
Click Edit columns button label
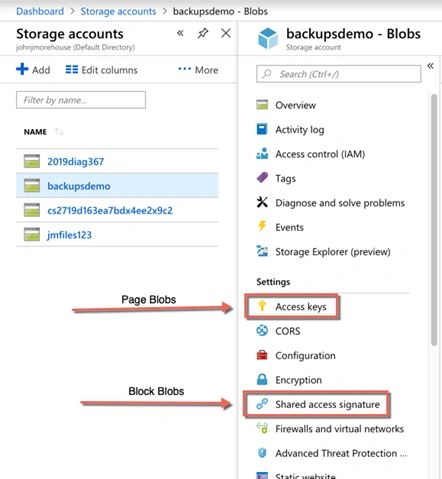pyautogui.click(x=109, y=70)
